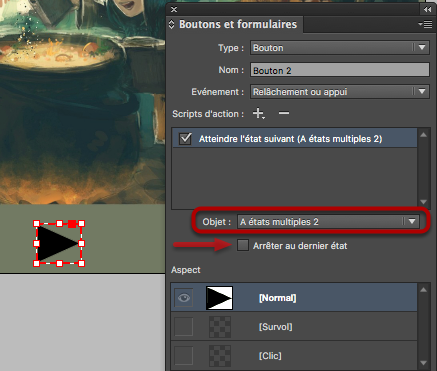Click down arrow in actions list scrollbar
437x371 pixels.
point(423,202)
